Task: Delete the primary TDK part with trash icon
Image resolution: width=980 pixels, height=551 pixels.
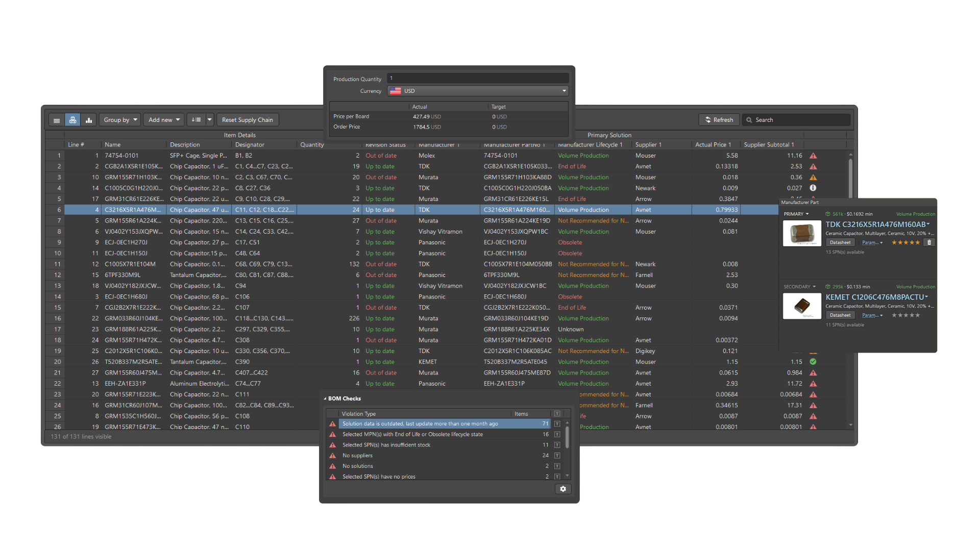Action: [929, 242]
